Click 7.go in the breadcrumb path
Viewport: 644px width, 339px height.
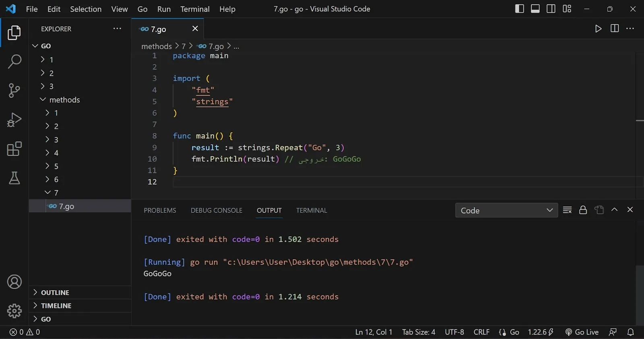(x=216, y=46)
